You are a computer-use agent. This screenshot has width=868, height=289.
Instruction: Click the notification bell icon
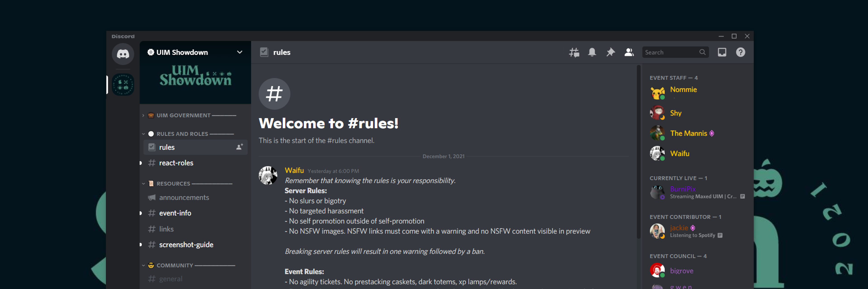click(x=592, y=52)
